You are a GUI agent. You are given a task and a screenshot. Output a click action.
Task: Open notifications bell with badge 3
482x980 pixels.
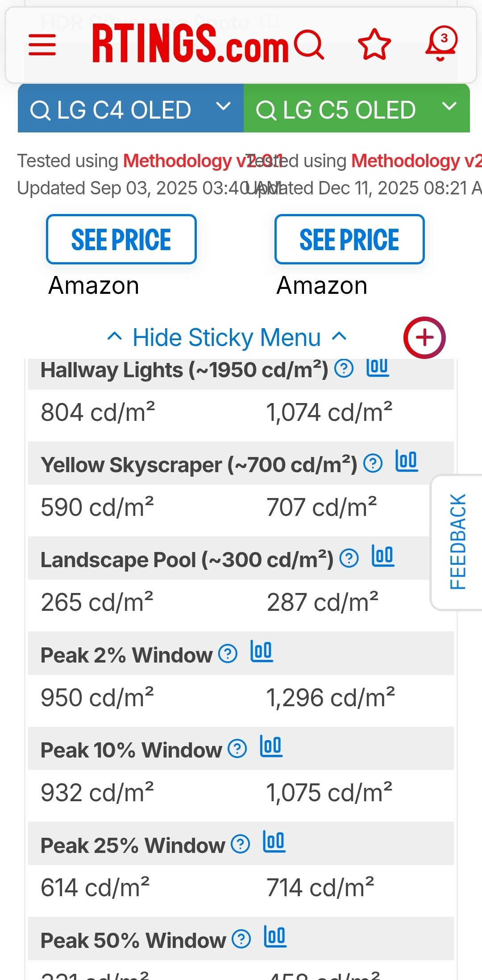coord(441,44)
